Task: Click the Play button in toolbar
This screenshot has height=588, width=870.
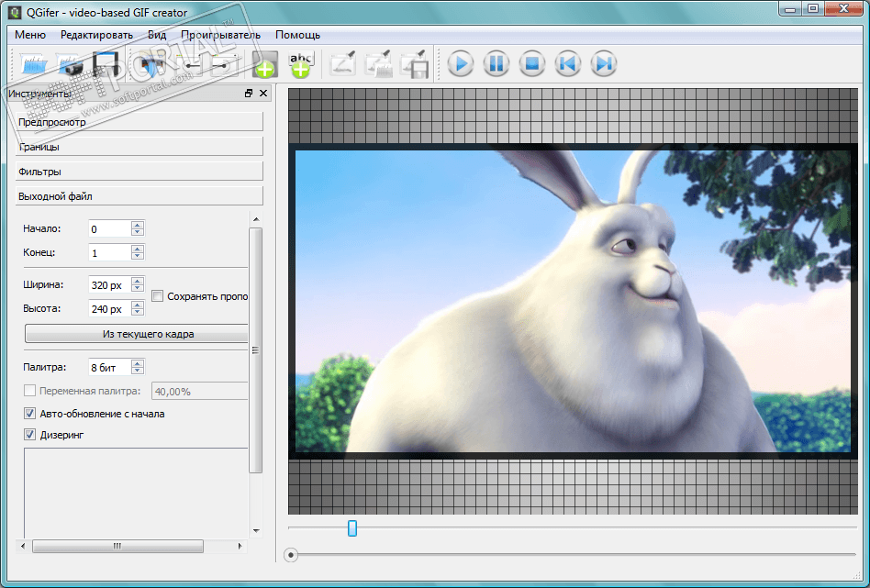Action: click(461, 64)
